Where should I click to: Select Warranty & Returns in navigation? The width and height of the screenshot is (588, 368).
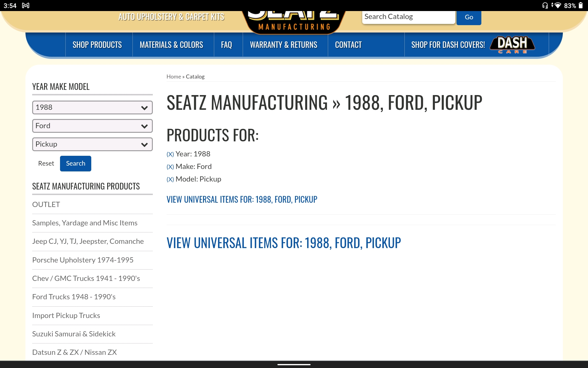coord(283,45)
